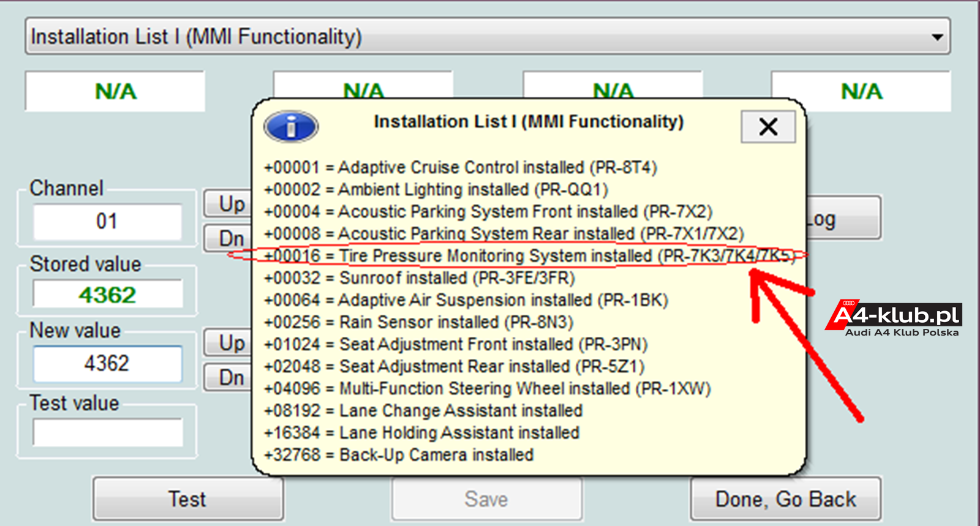Click the New value field showing 4362
Viewport: 980px width, 526px height.
tap(107, 364)
